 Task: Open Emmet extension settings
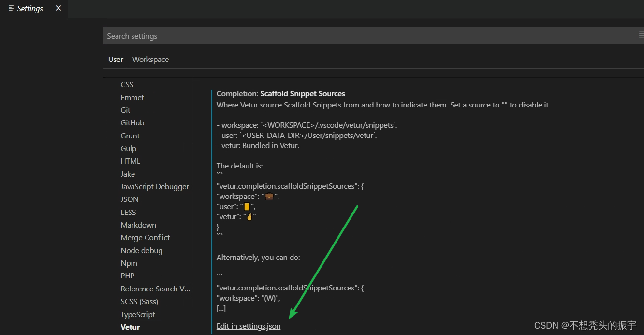point(132,97)
